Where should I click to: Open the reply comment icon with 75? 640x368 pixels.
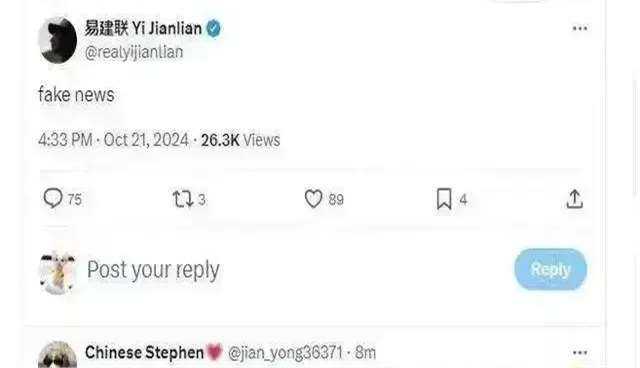pyautogui.click(x=53, y=198)
